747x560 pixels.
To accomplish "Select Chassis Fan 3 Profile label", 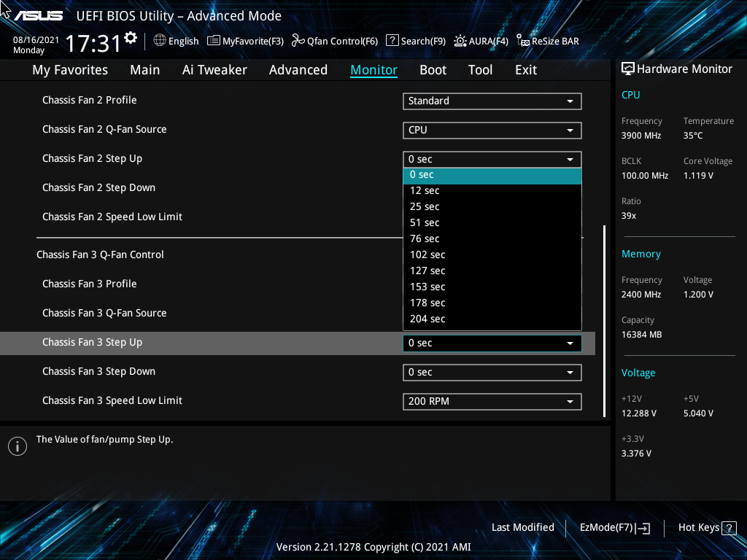I will coord(90,284).
